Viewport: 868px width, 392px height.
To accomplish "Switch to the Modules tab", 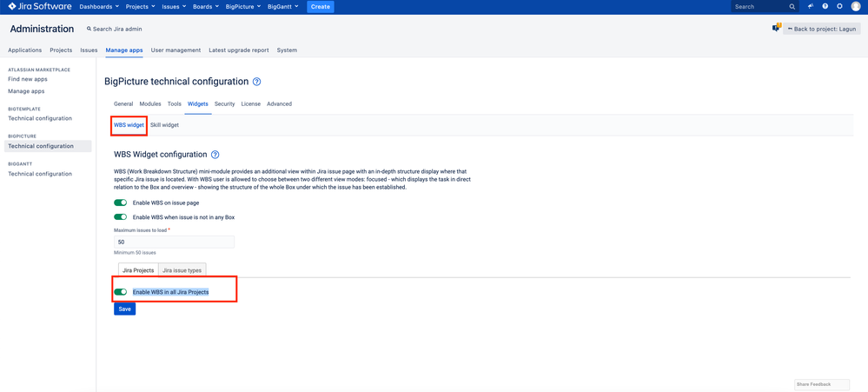I will pos(150,103).
